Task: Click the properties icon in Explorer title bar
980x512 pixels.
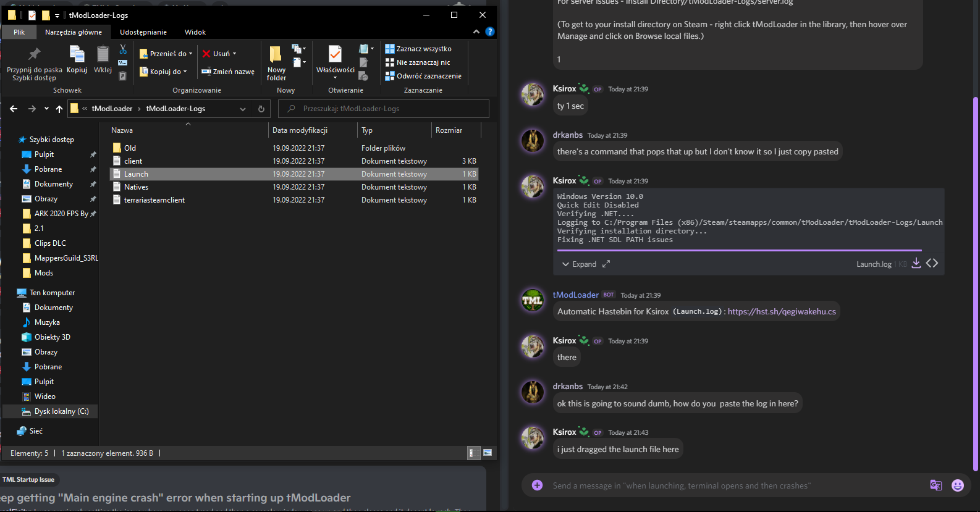Action: 32,15
